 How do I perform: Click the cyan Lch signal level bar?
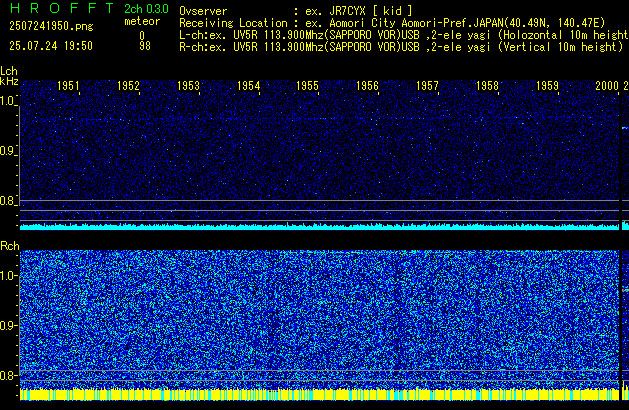click(319, 227)
